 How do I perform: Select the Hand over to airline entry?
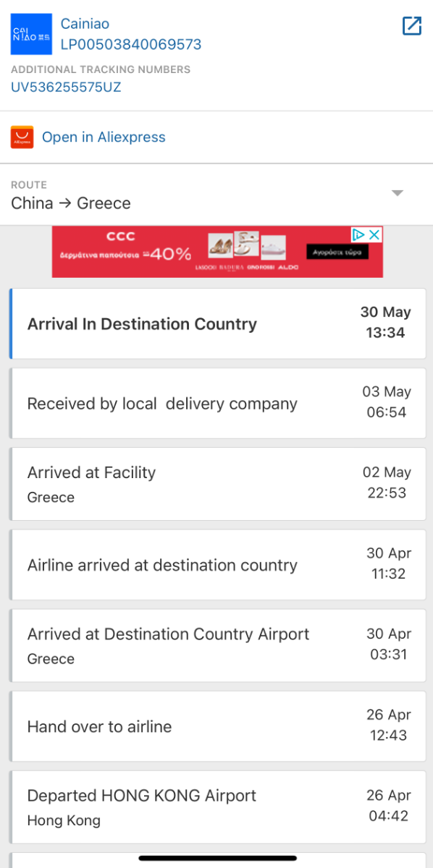pyautogui.click(x=217, y=726)
